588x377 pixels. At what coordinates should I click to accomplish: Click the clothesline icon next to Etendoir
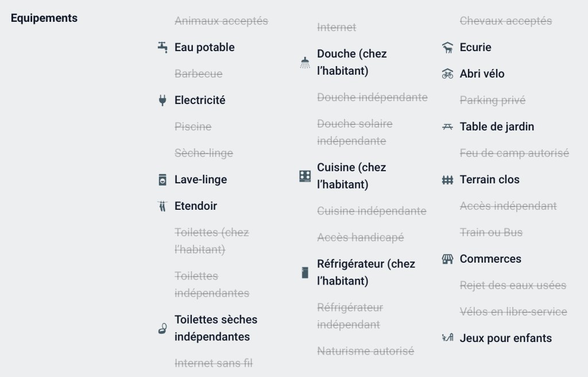pos(163,206)
